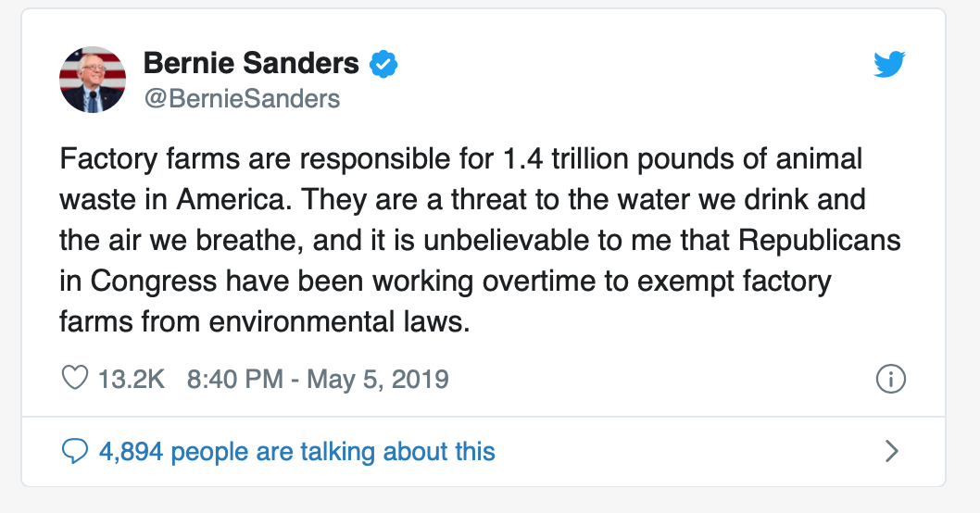Click '4,894 people are talking about this'
The width and height of the screenshot is (980, 513).
(x=296, y=451)
